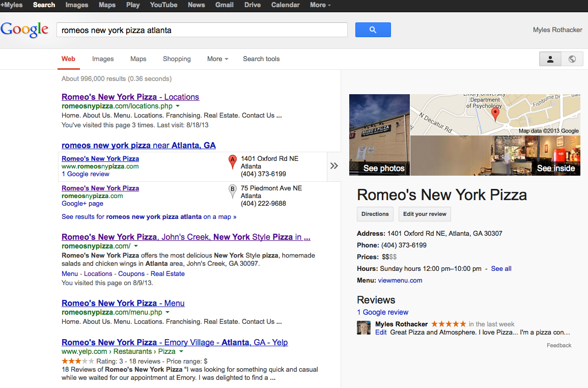The image size is (588, 388).
Task: Click Myles Rothacker reviewer name
Action: point(401,324)
